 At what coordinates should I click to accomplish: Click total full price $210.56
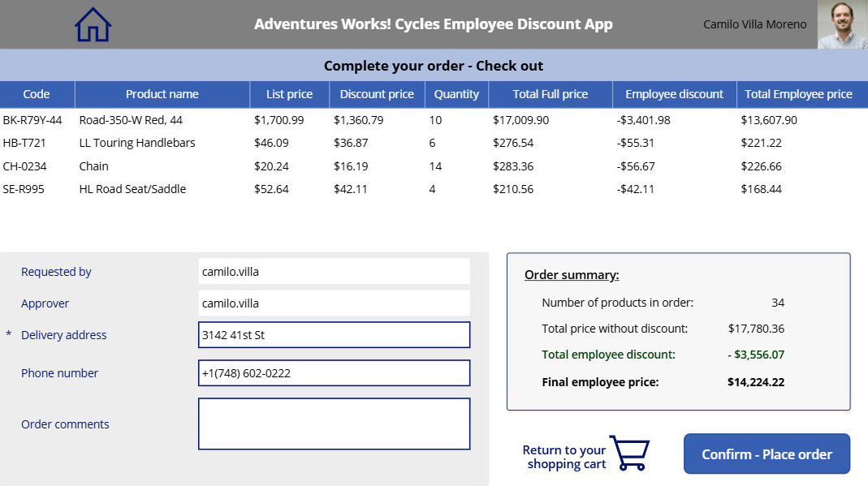click(x=513, y=189)
